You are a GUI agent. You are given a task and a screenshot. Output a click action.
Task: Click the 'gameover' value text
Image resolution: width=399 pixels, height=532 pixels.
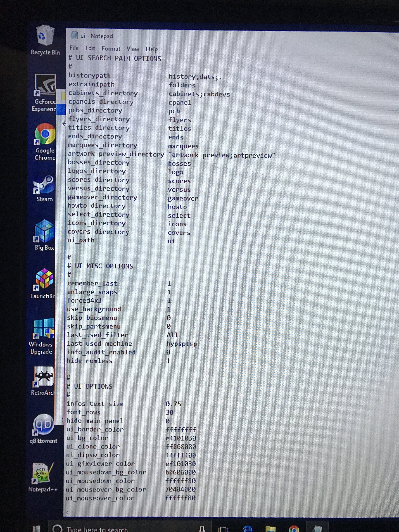point(183,198)
